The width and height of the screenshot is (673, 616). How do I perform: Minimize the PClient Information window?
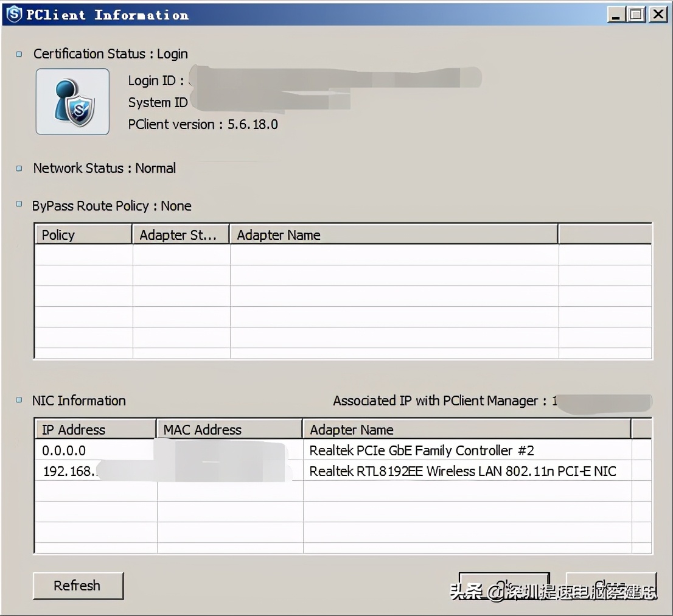pyautogui.click(x=616, y=15)
